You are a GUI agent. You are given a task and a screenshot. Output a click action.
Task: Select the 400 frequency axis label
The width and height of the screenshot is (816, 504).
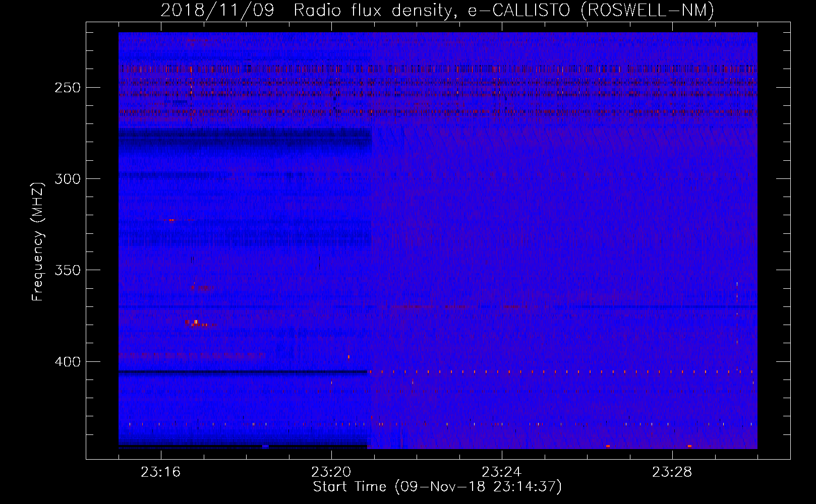68,362
